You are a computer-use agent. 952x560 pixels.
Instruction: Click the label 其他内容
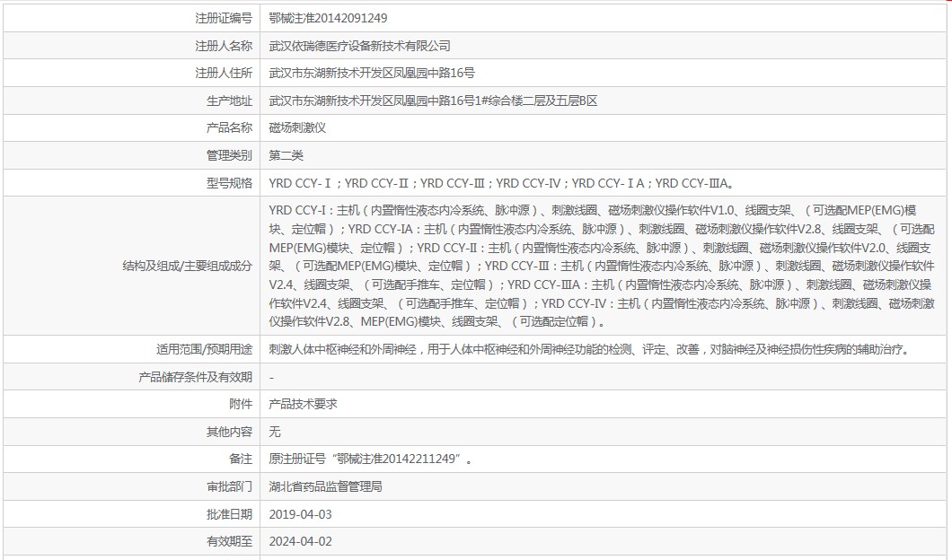229,432
